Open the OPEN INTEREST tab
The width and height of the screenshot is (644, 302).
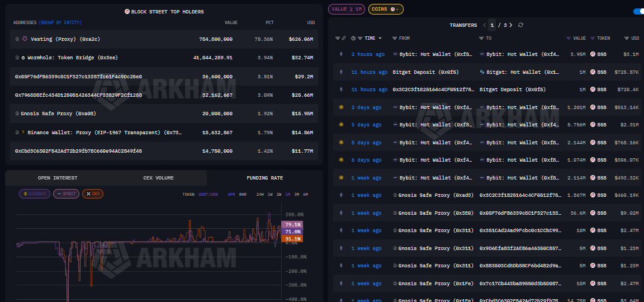click(x=58, y=178)
